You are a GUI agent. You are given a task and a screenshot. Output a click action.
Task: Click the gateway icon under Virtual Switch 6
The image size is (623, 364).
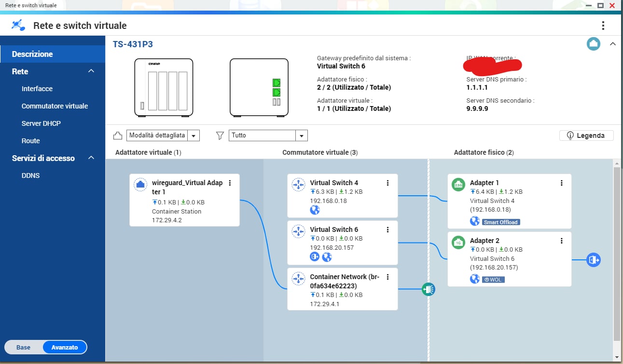point(315,257)
